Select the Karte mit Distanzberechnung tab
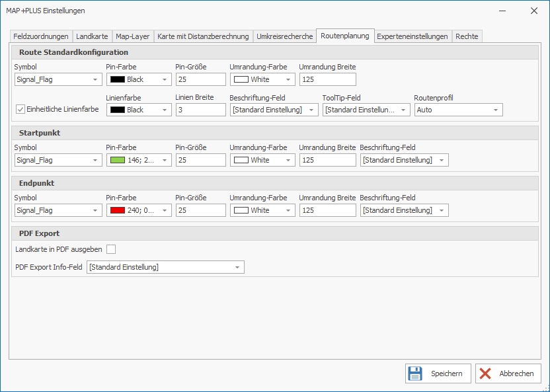The image size is (550, 392). [x=203, y=36]
